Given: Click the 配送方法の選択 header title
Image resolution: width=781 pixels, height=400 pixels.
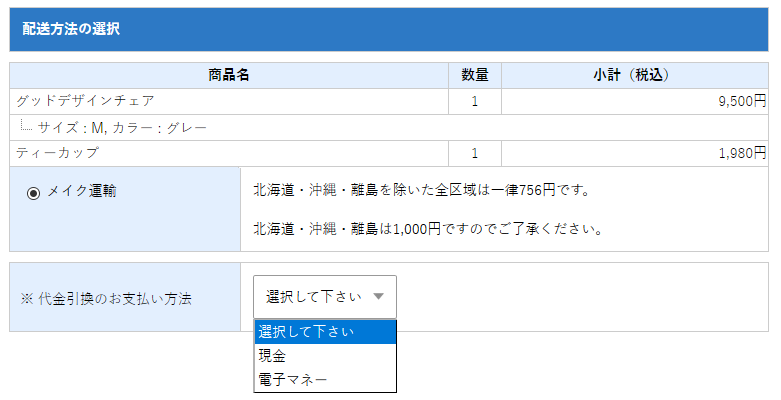Looking at the screenshot, I should 71,29.
